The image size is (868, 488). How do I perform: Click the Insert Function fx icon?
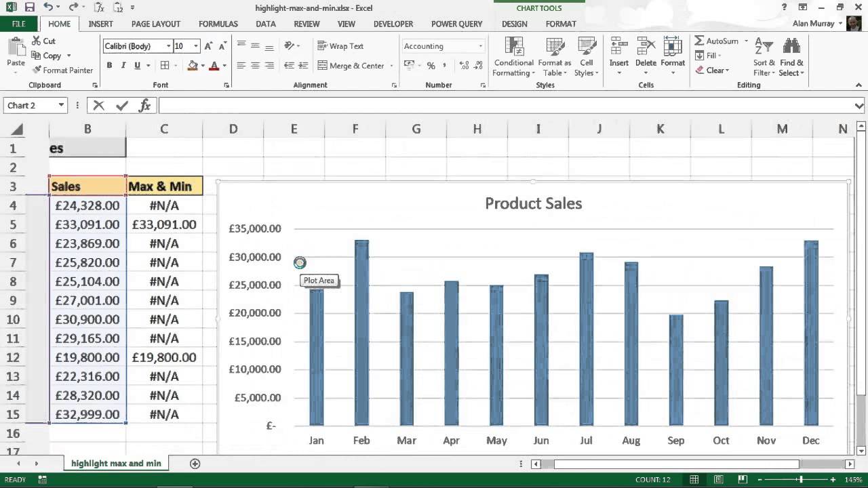click(x=144, y=106)
